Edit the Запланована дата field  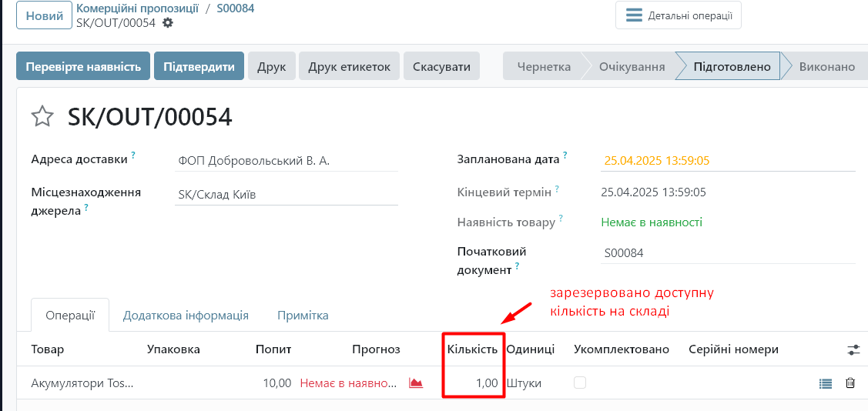(727, 161)
